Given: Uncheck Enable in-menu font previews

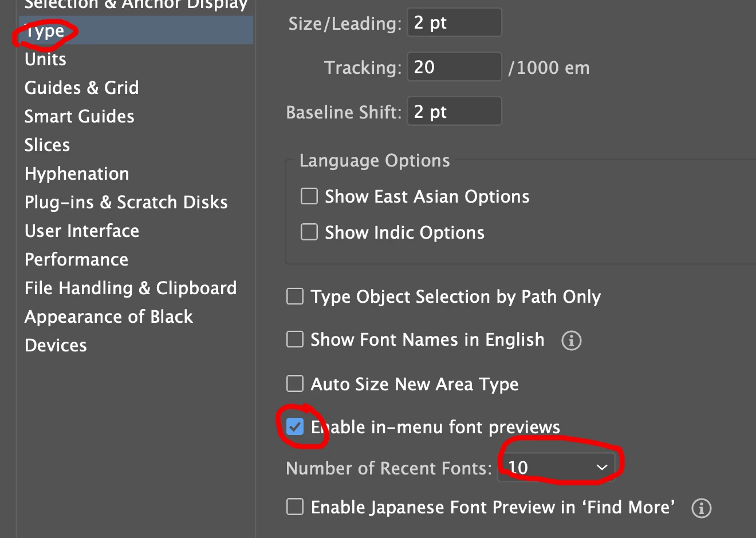Looking at the screenshot, I should coord(295,426).
